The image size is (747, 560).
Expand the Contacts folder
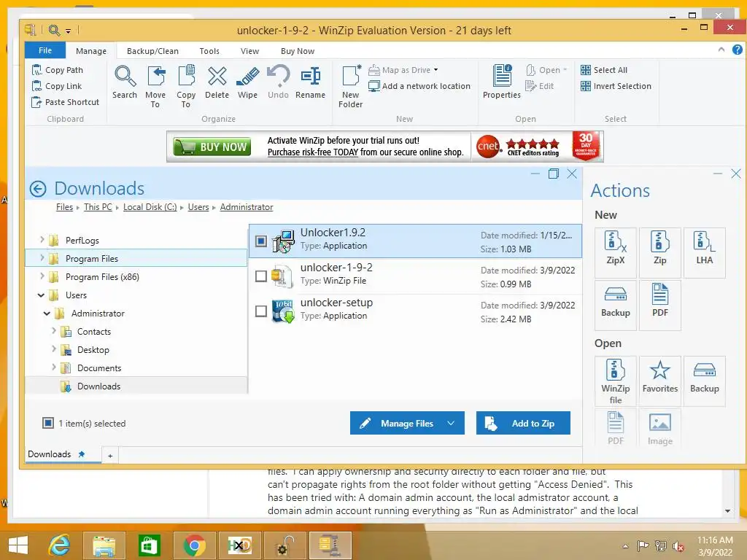click(54, 330)
